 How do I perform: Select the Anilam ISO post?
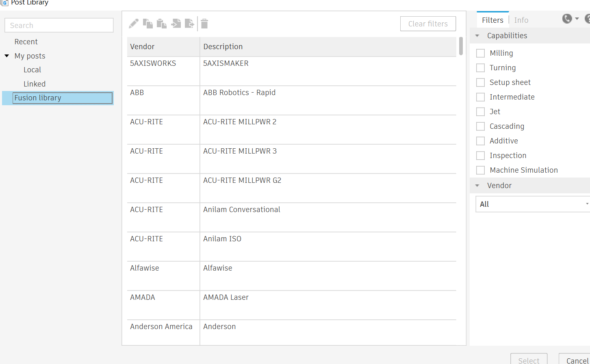[222, 239]
